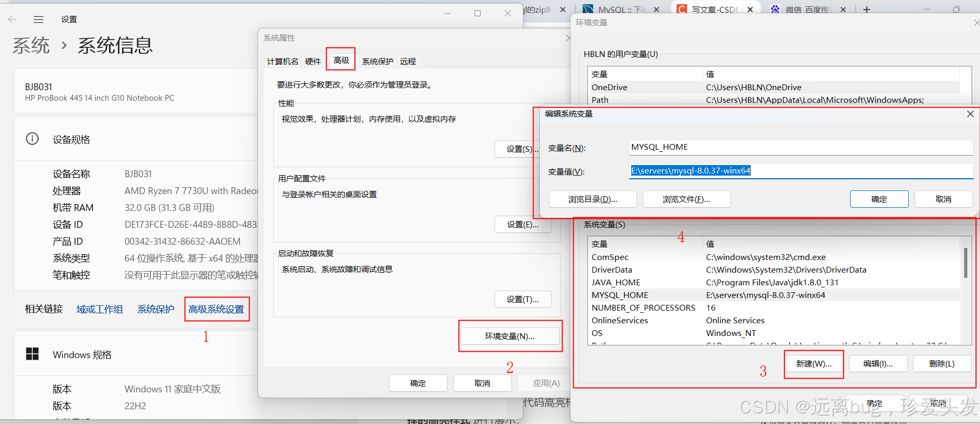Select the CSDN 写文章 tab icon

(x=682, y=9)
